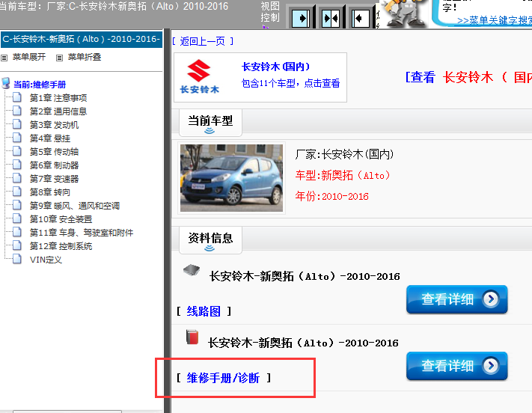The width and height of the screenshot is (532, 413).
Task: Open 长安铃木(国内) brand link
Action: click(x=275, y=67)
